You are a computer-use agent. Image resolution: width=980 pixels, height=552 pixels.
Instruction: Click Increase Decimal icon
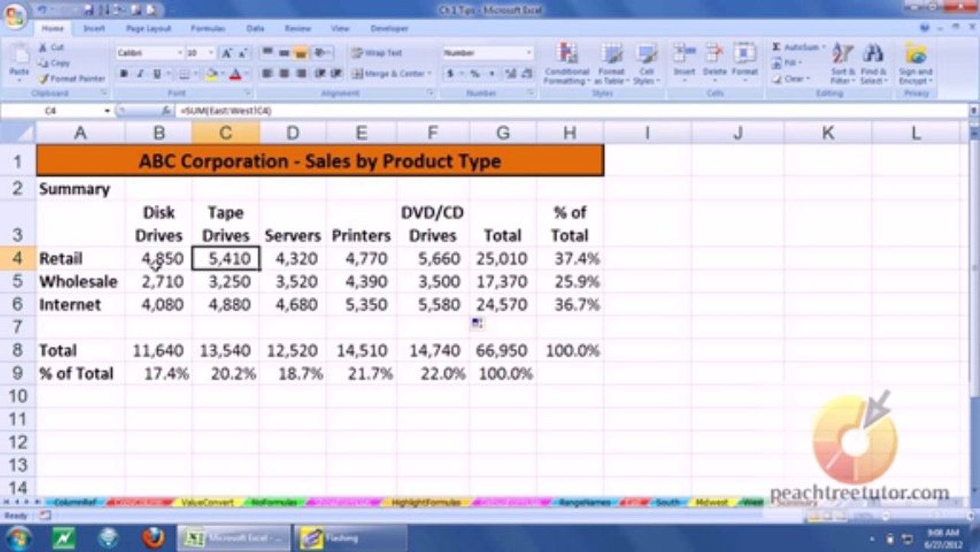pos(510,74)
